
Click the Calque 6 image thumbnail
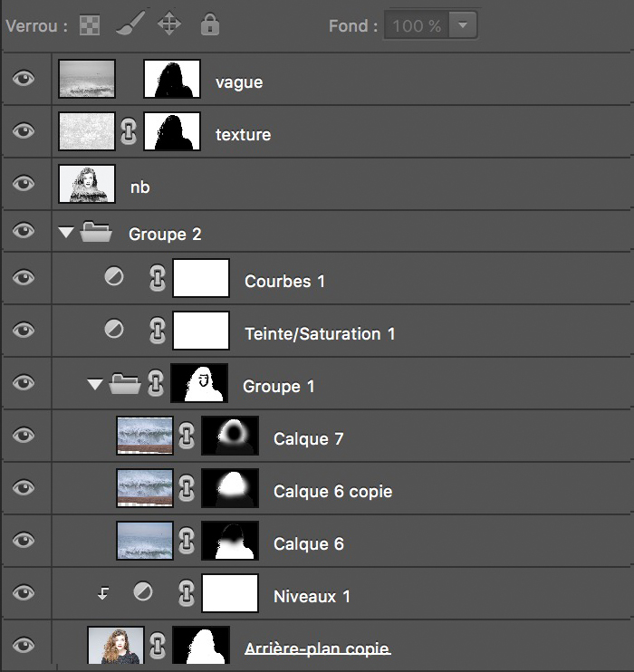tap(145, 541)
